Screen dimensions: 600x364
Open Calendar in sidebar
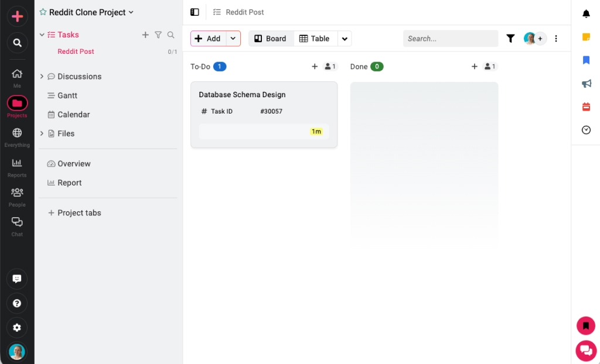(73, 115)
